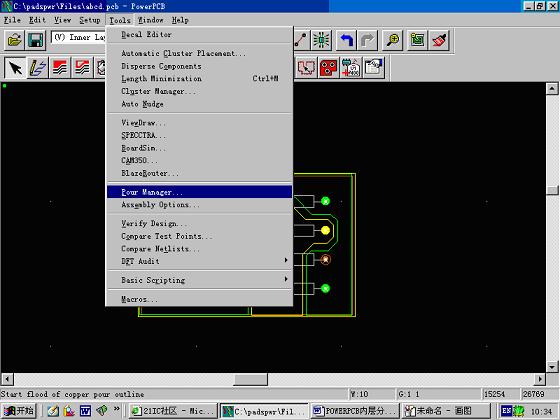Click the Save floppy disk icon
560x420 pixels.
(36, 40)
